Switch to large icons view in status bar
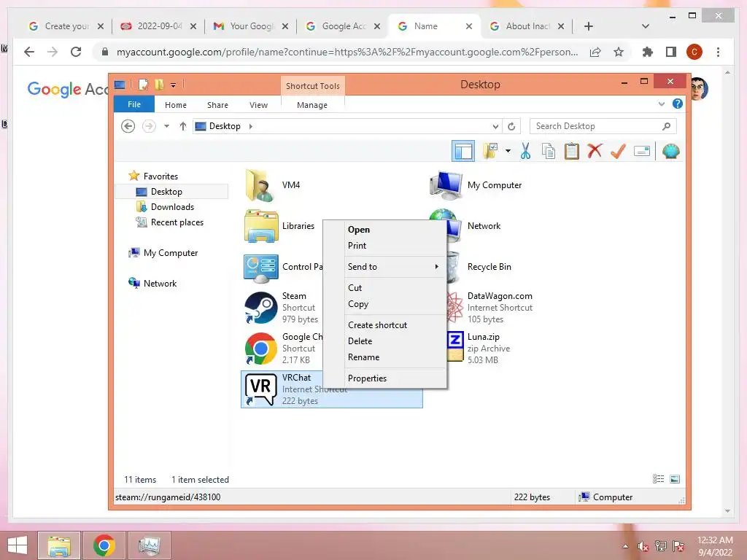Screen dimensions: 747x560 (x=675, y=479)
